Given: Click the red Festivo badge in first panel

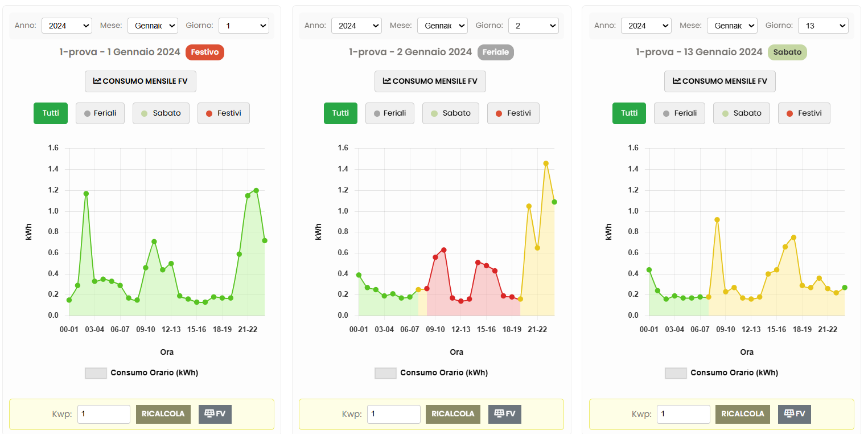Looking at the screenshot, I should tap(205, 52).
